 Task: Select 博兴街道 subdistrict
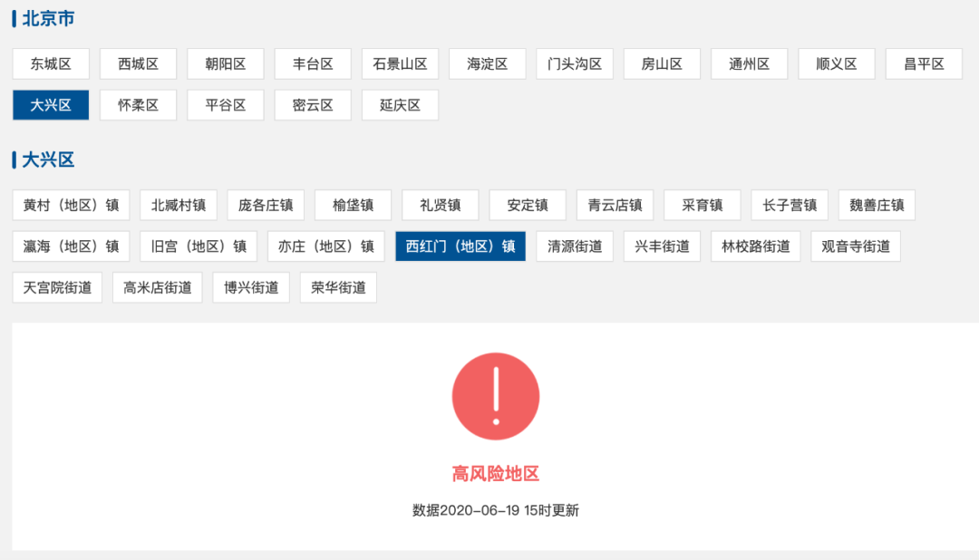click(251, 288)
